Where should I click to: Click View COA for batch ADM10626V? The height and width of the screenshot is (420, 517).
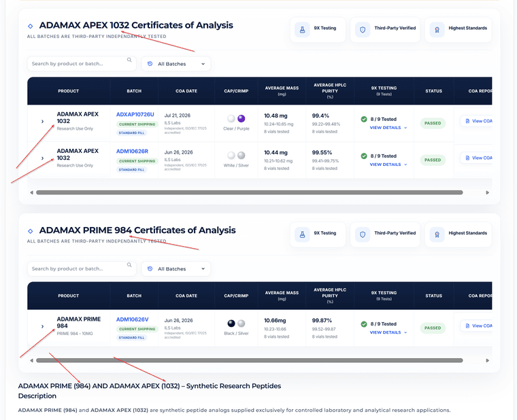pyautogui.click(x=476, y=326)
